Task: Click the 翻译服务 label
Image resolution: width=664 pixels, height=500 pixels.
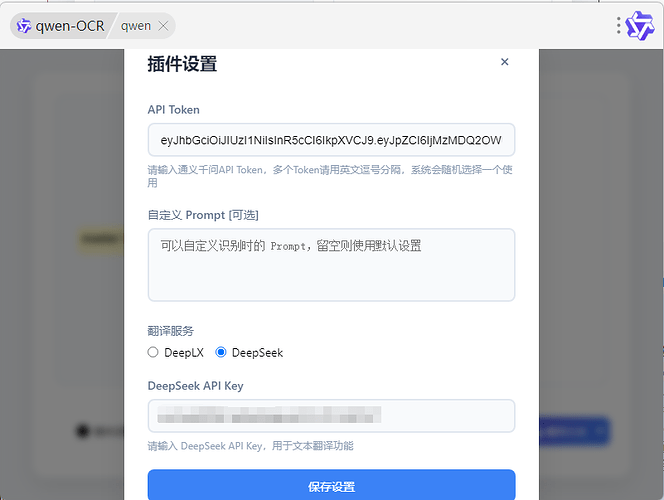Action: coord(171,331)
